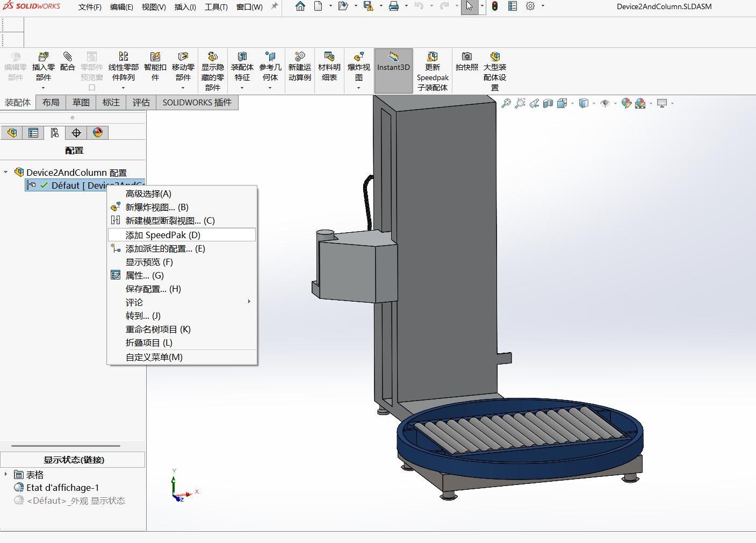The image size is (756, 543).
Task: Print using the printer icon
Action: tap(394, 6)
